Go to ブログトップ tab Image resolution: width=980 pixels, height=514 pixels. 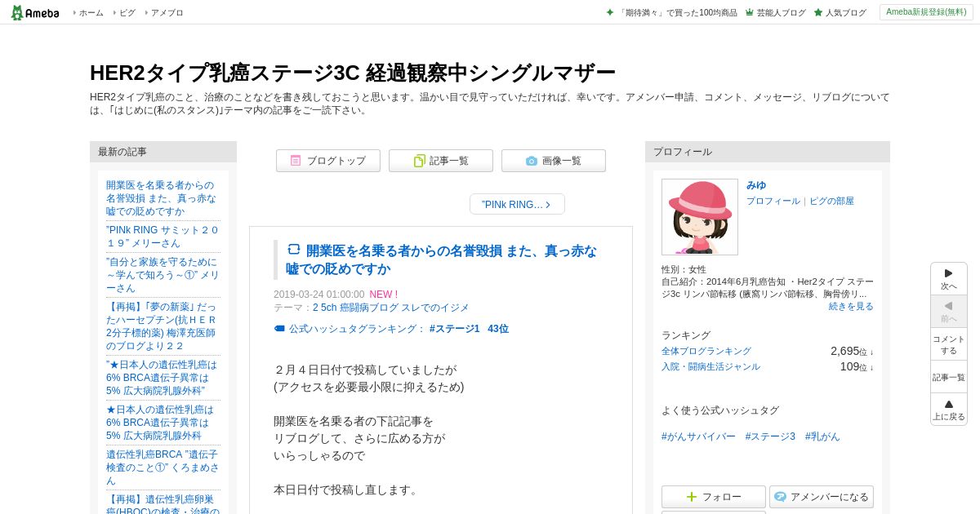pos(328,161)
